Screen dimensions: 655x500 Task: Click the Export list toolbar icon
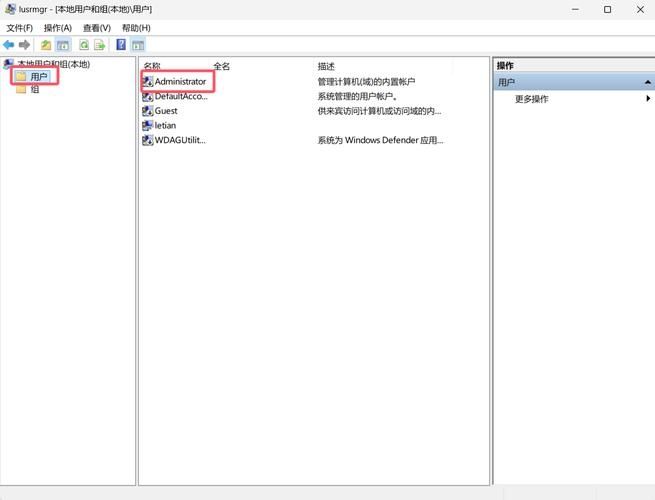click(x=99, y=45)
